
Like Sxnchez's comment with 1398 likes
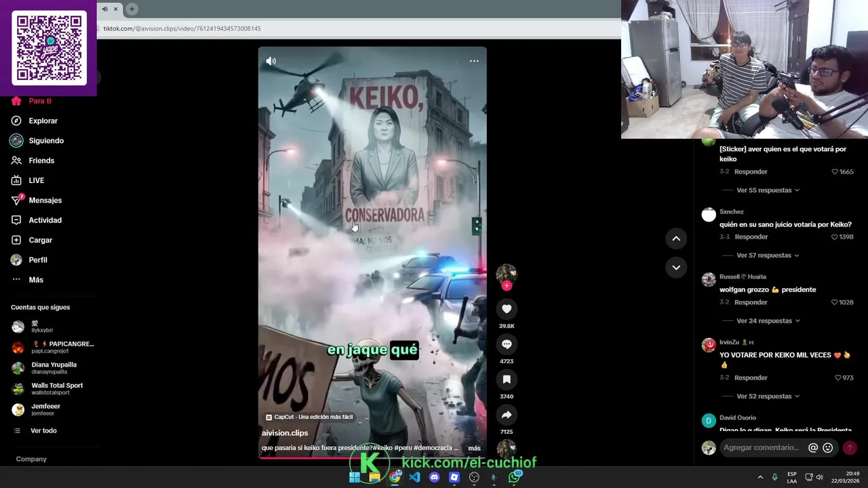coord(835,237)
